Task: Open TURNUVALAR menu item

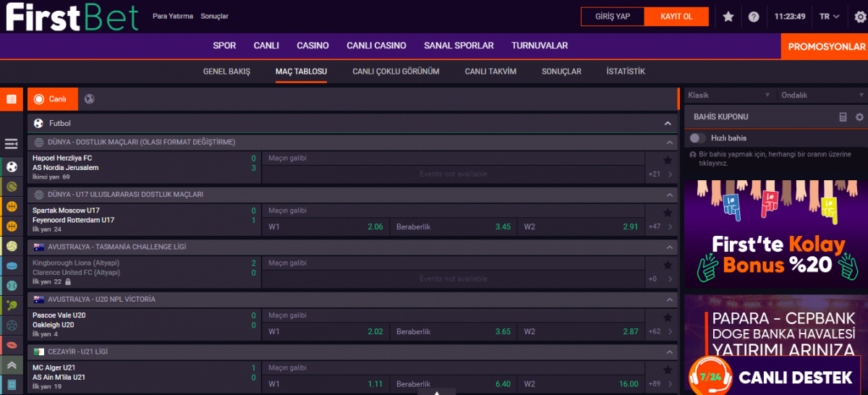Action: point(540,46)
